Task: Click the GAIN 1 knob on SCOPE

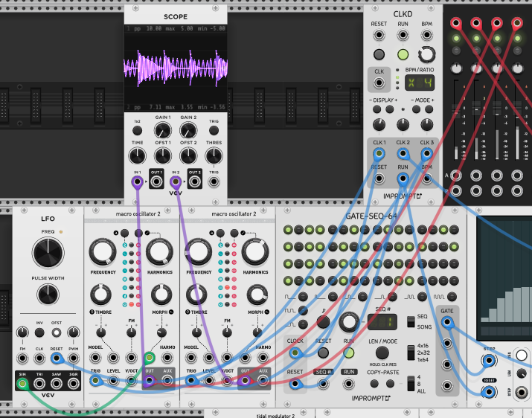Action: (162, 131)
